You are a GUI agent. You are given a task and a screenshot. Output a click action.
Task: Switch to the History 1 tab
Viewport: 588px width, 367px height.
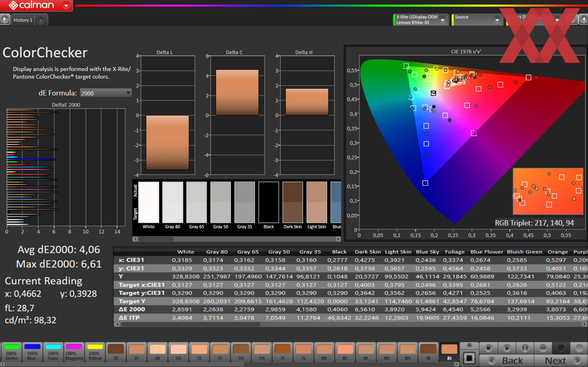click(x=23, y=20)
